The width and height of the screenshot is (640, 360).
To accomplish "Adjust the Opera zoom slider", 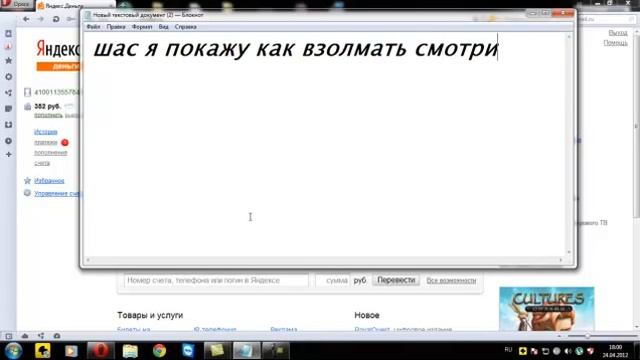I will (587, 336).
